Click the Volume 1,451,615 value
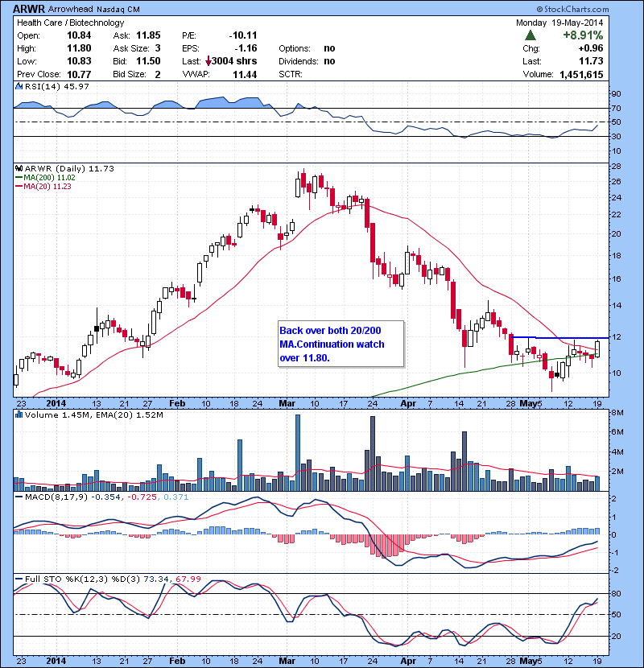This screenshot has height=668, width=644. pos(581,75)
